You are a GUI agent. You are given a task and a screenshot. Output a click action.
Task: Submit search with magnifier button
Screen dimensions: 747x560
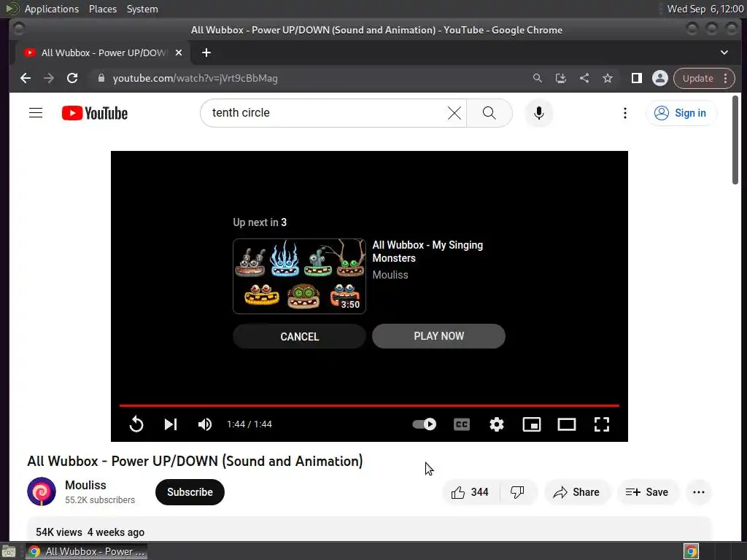[x=489, y=113]
